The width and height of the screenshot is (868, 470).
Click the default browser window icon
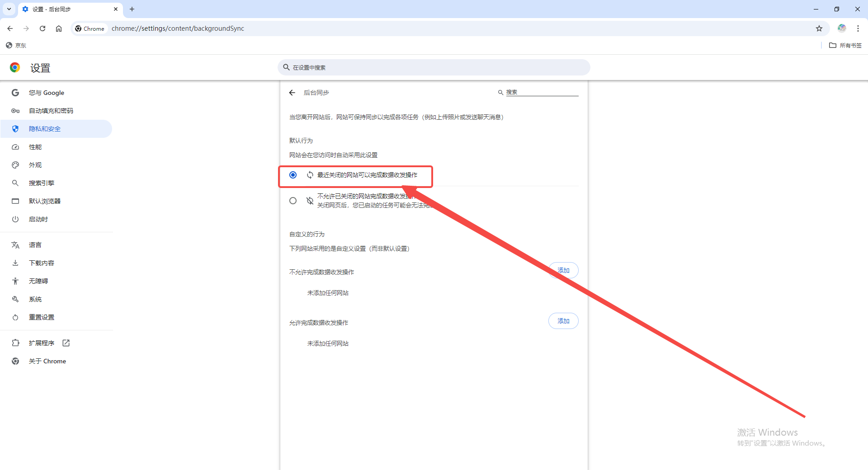[x=15, y=201]
